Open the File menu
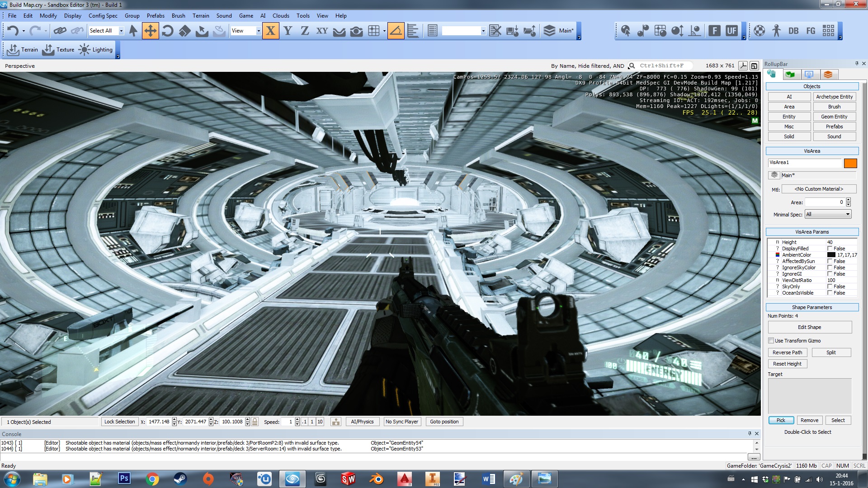This screenshot has width=868, height=488. tap(12, 15)
